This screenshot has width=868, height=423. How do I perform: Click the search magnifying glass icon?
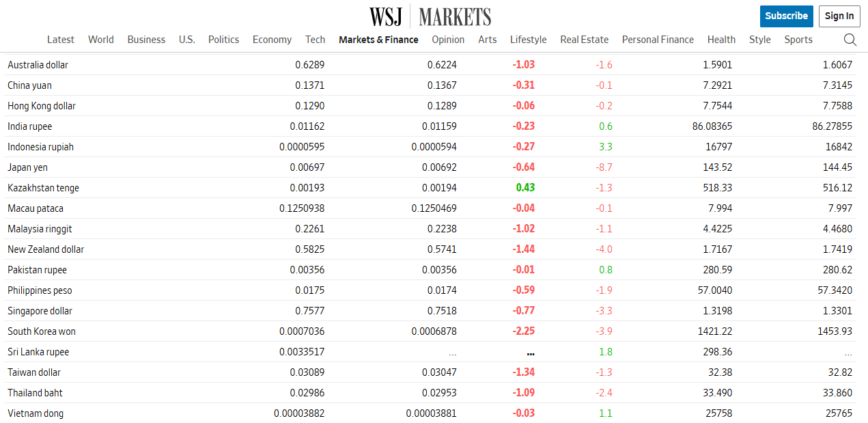(850, 40)
